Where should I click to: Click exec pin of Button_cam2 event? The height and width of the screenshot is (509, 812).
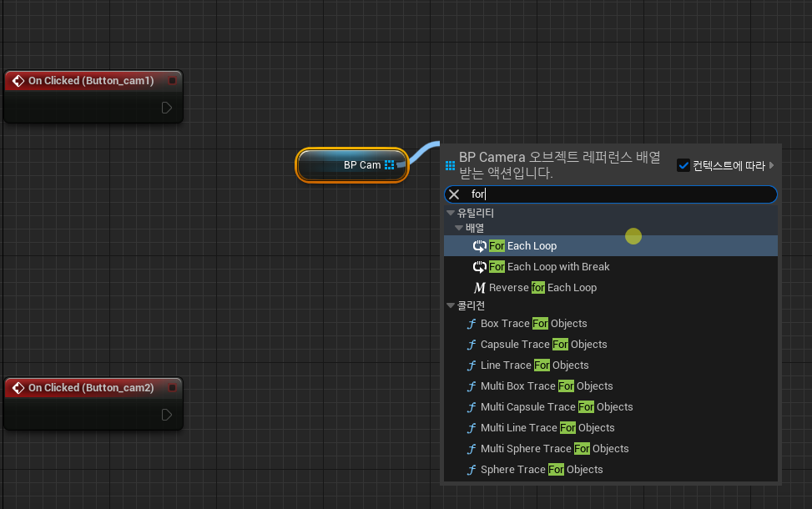[166, 415]
